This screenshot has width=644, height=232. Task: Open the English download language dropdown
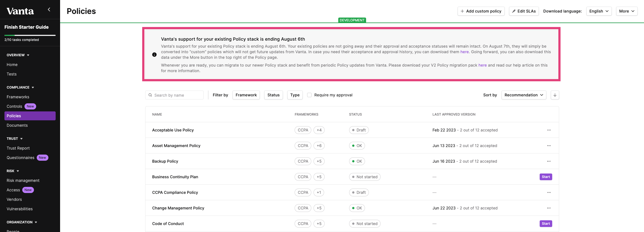pyautogui.click(x=599, y=11)
